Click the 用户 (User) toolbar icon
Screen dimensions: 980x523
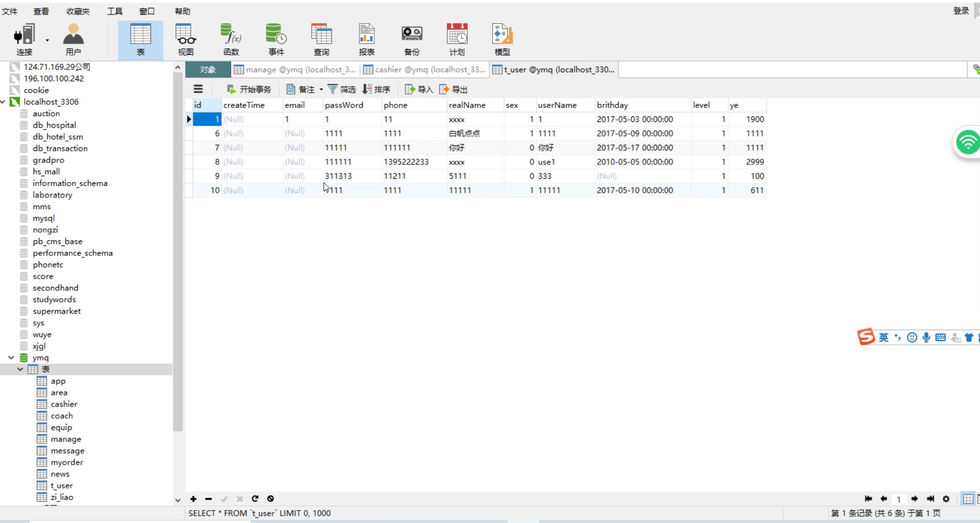(73, 40)
